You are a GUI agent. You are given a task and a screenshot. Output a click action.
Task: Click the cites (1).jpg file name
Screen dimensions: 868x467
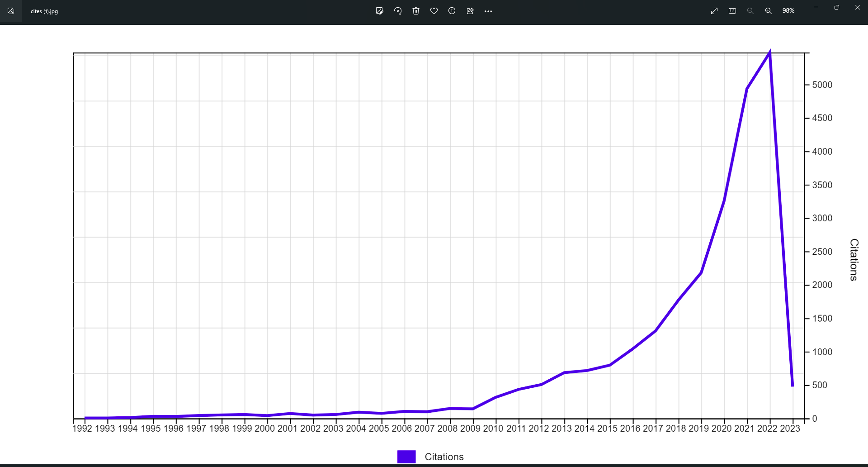(44, 11)
